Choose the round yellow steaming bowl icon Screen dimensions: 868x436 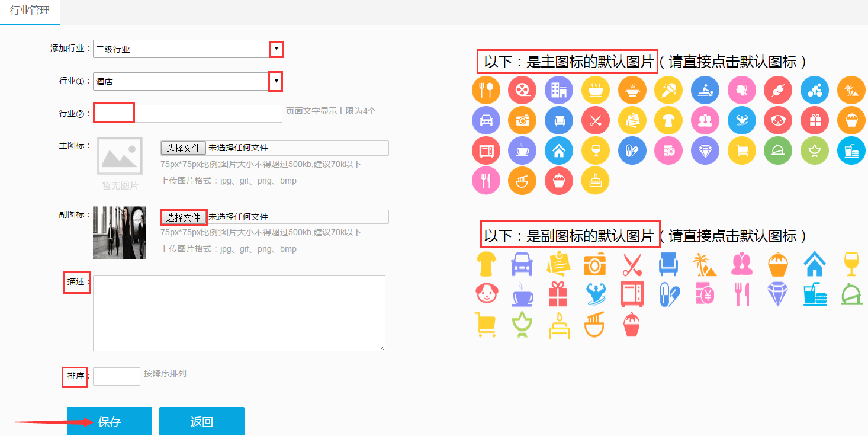[x=596, y=90]
